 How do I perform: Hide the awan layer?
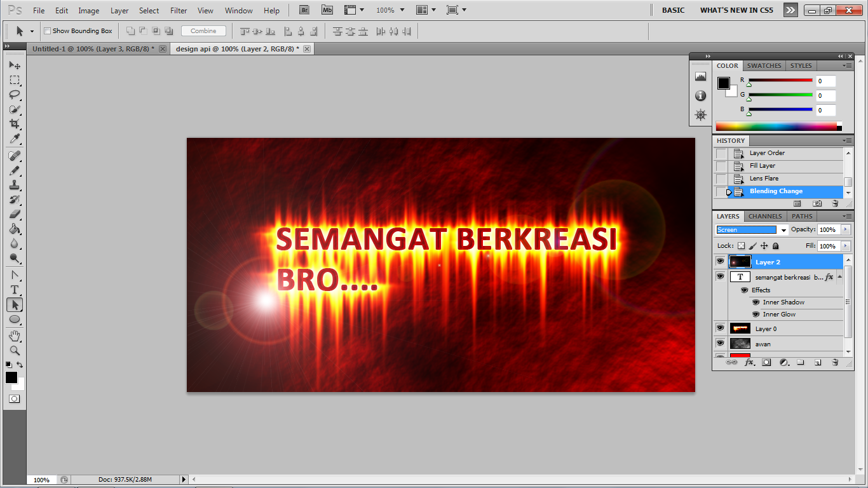[x=720, y=344]
